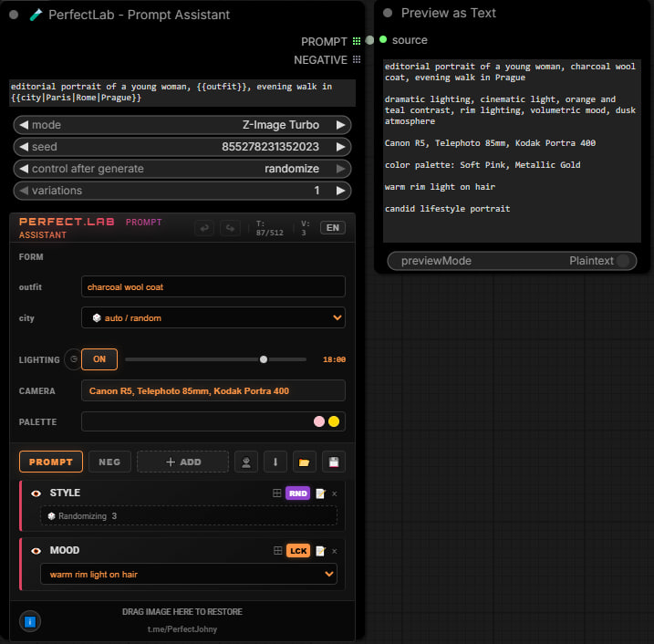The image size is (654, 644).
Task: Click the NEGATIVE output grid connector
Action: (357, 59)
